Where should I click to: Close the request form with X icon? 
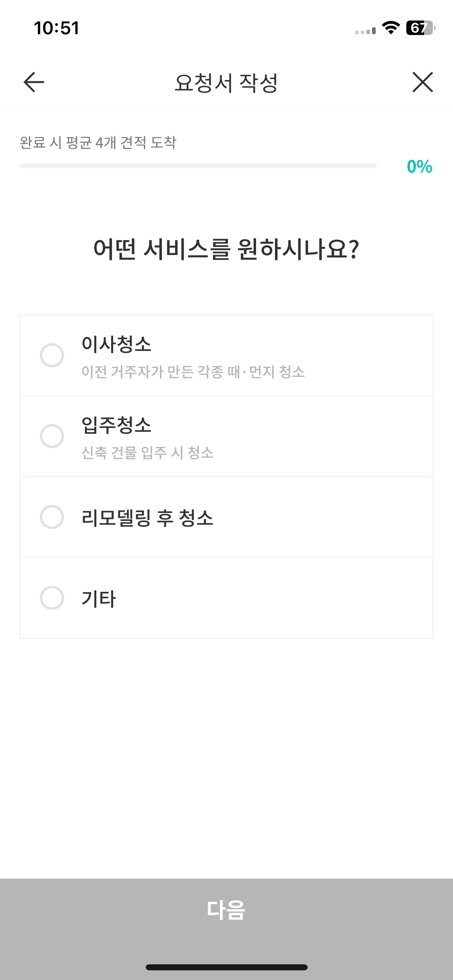[422, 82]
